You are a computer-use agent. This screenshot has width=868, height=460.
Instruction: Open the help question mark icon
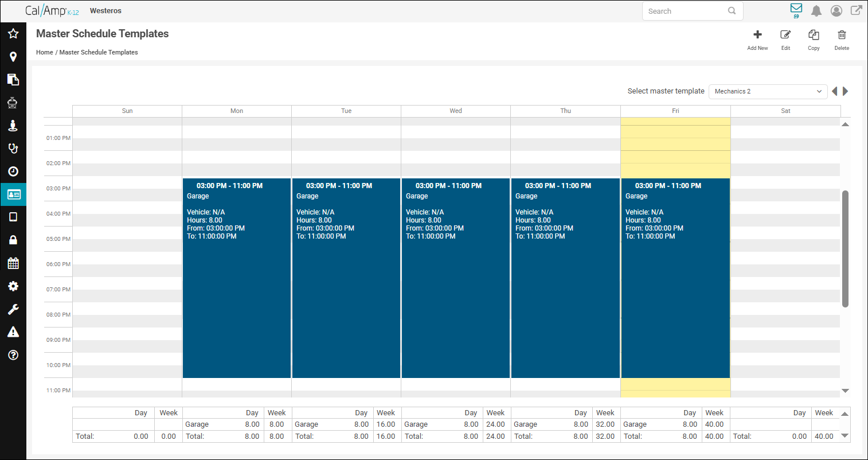point(13,355)
